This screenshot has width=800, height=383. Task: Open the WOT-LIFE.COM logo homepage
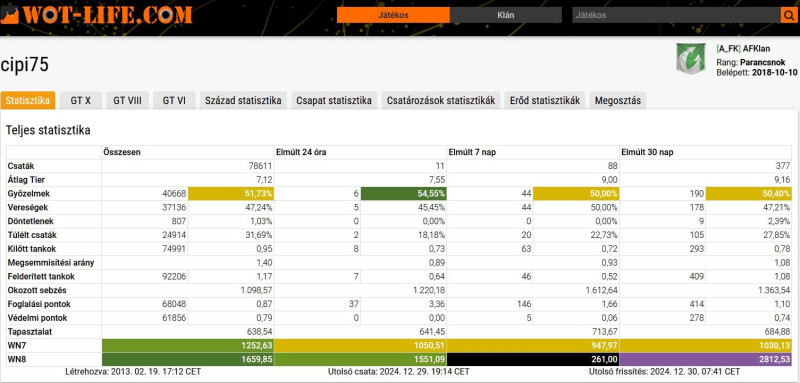coord(96,15)
